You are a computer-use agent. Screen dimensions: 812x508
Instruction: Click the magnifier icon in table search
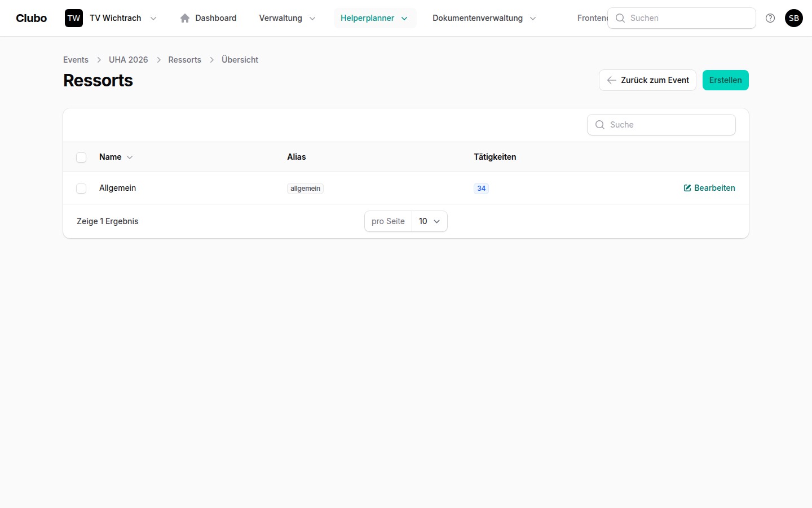[x=600, y=125]
